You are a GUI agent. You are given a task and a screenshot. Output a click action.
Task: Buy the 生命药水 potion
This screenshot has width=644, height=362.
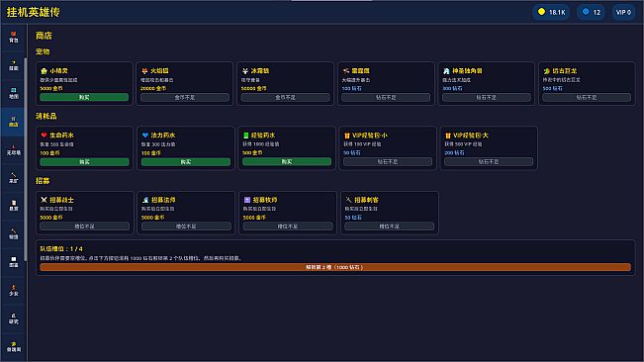click(84, 161)
